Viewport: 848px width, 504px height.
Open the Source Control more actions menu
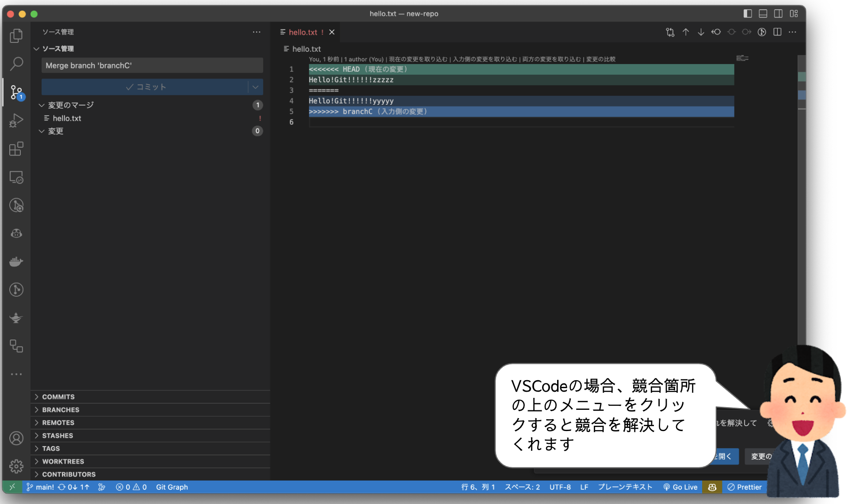256,32
